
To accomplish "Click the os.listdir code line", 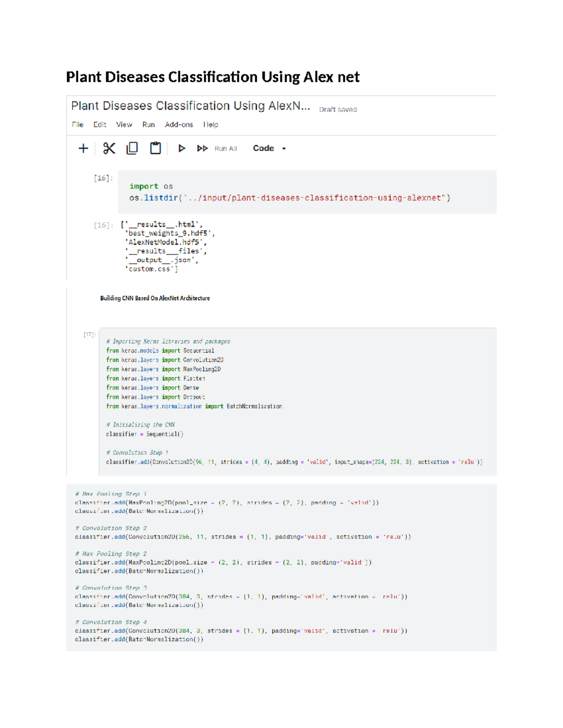I will pyautogui.click(x=289, y=198).
